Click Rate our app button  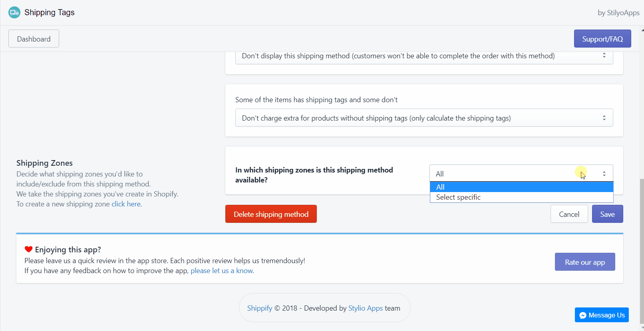[x=585, y=262]
